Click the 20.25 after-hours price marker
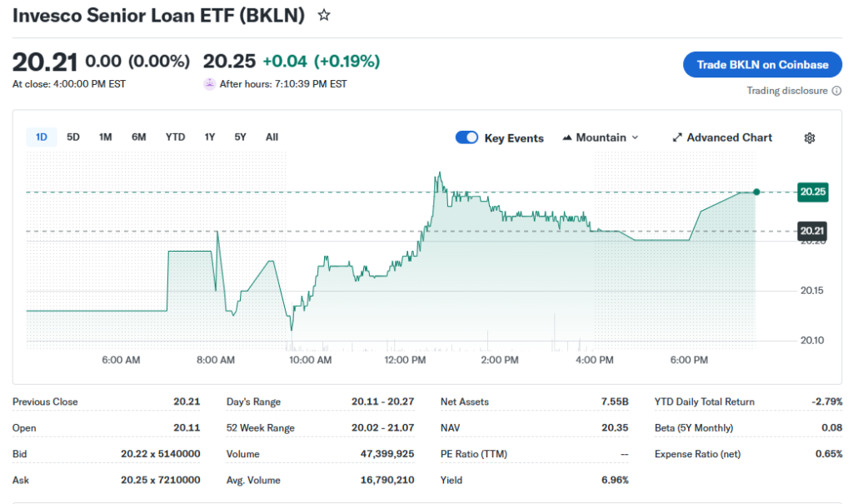Viewport: 853px width, 504px height. pos(812,192)
